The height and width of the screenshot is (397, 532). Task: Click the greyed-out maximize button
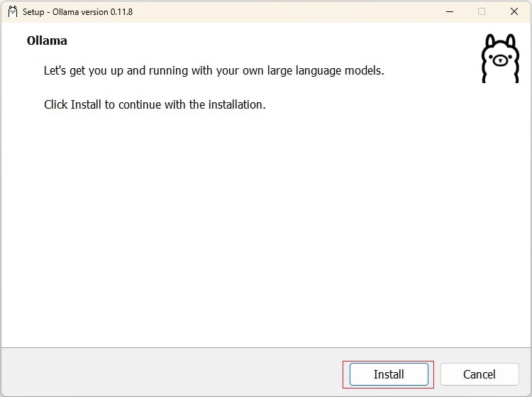482,11
